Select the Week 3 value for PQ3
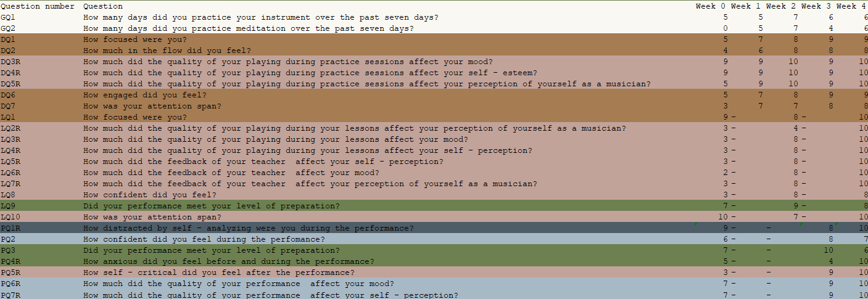The image size is (868, 299). pyautogui.click(x=828, y=250)
